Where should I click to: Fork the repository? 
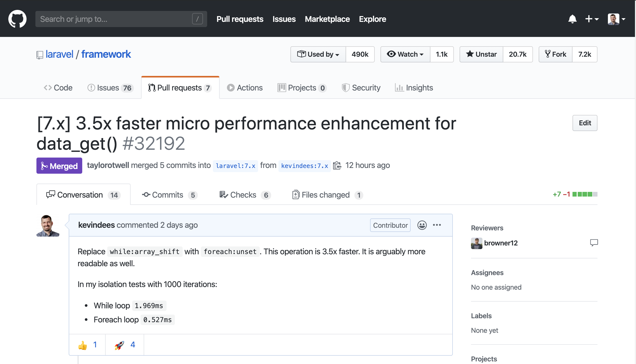[555, 54]
